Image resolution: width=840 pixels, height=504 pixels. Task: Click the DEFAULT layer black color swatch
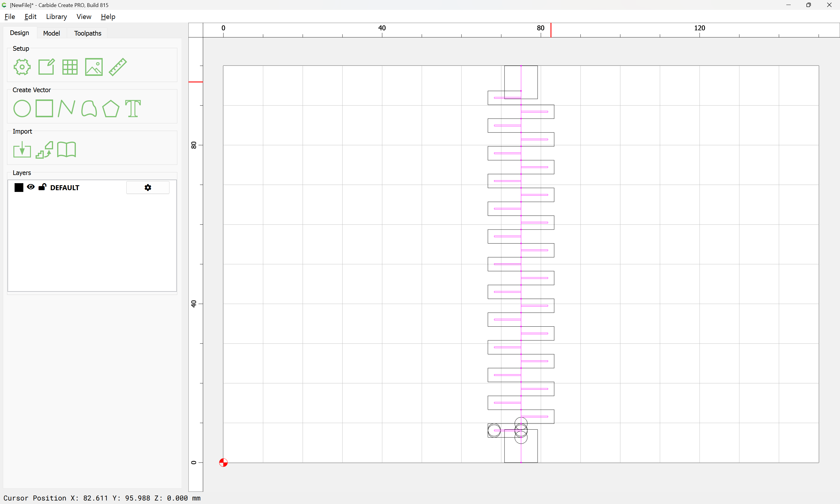click(x=19, y=188)
